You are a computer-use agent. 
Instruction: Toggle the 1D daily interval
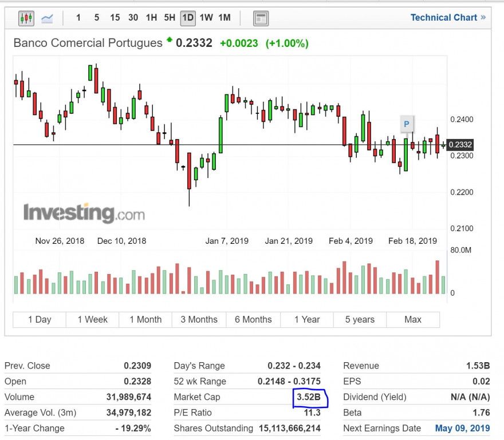tap(188, 18)
